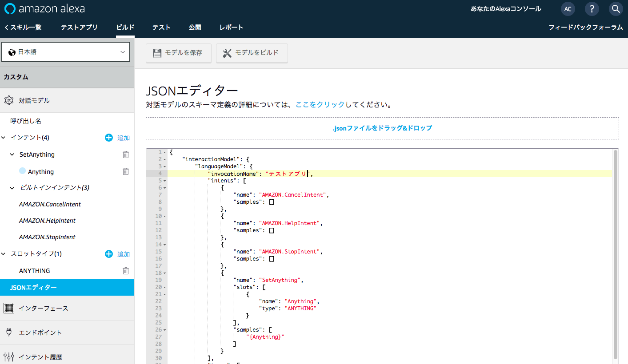Click the .json drag and drop area
This screenshot has height=364, width=628.
click(382, 128)
